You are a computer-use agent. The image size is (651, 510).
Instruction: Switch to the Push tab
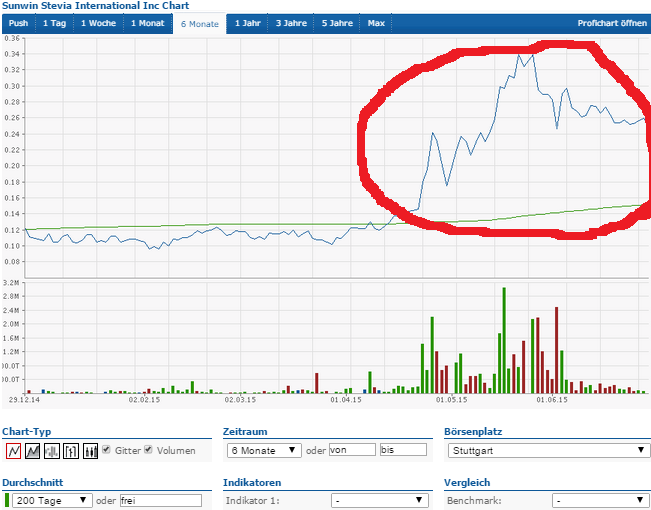click(18, 23)
